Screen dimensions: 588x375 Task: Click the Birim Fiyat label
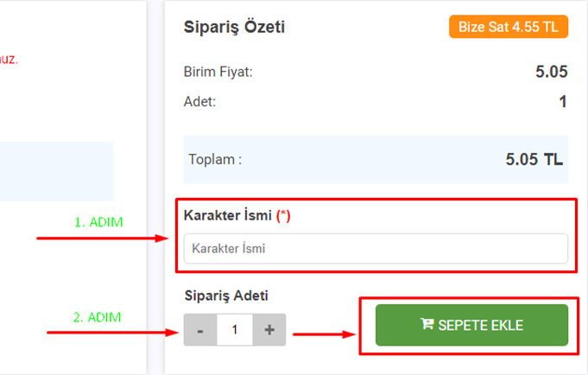click(218, 72)
